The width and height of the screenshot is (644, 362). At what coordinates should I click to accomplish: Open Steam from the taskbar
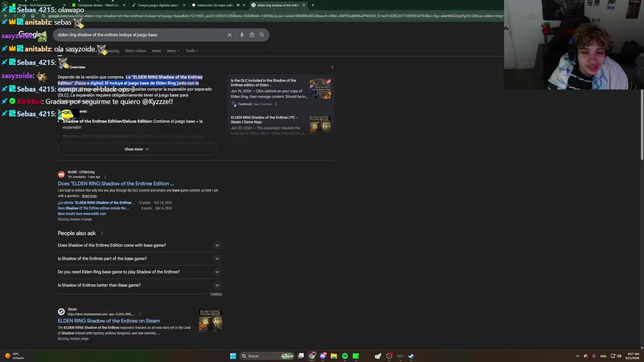pos(411,356)
